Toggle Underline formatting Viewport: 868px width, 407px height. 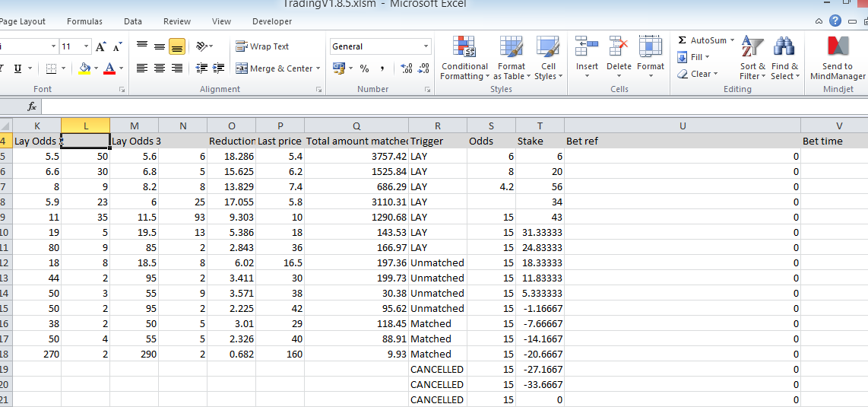coord(17,68)
